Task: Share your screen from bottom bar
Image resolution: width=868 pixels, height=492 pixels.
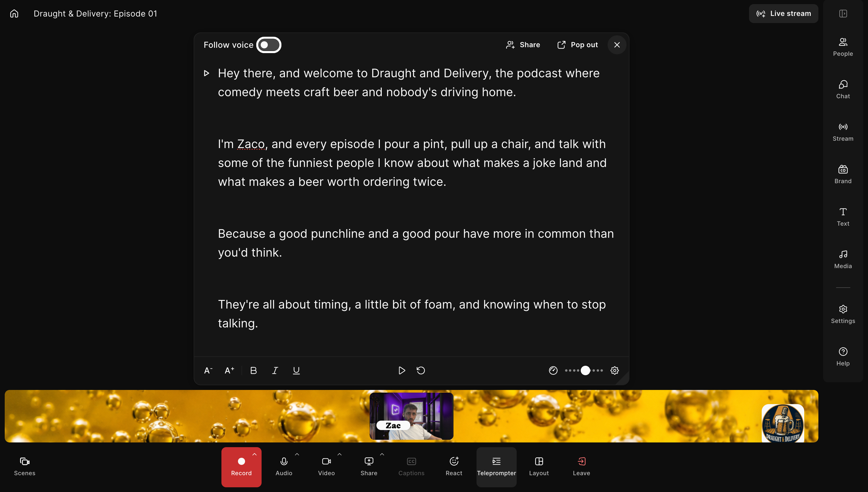Action: click(368, 467)
